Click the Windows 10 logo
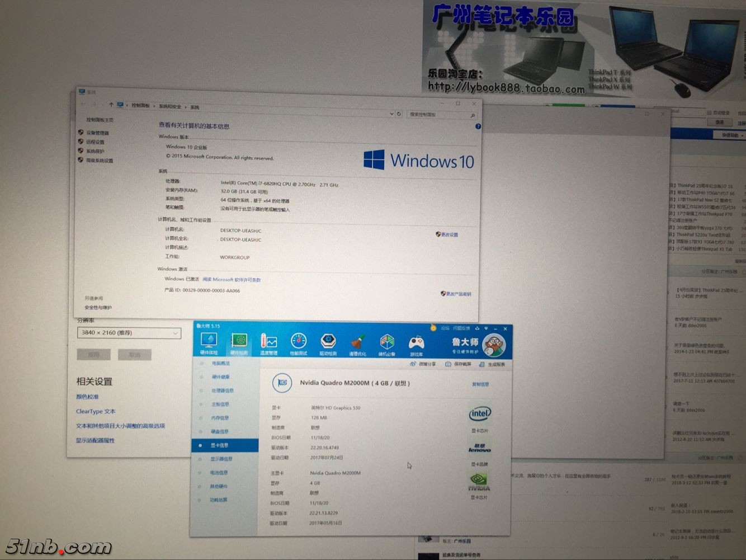 click(x=418, y=160)
